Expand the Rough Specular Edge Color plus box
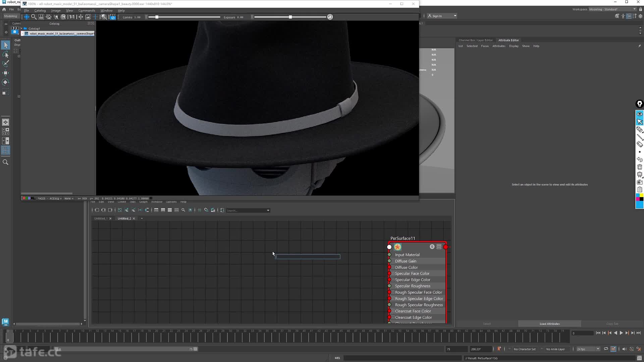644x362 pixels. [x=393, y=298]
